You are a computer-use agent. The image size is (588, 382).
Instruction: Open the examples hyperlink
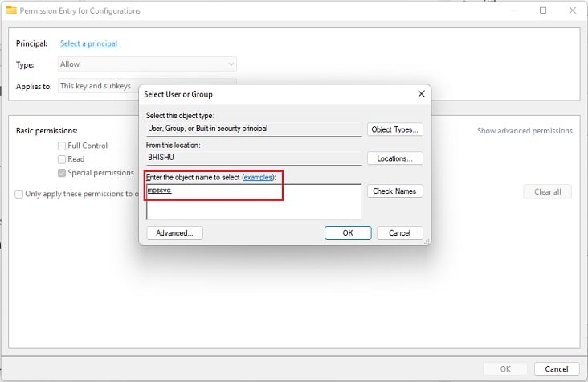point(258,177)
